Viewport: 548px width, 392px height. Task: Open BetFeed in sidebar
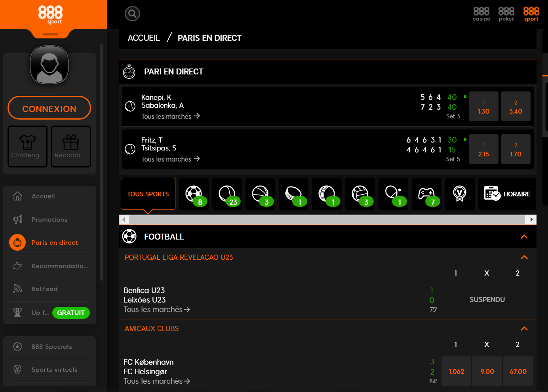[49, 289]
